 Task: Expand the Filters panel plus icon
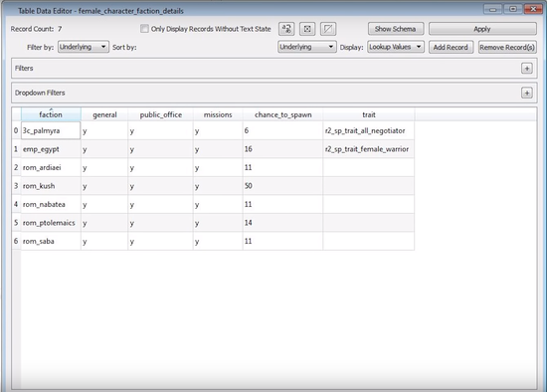point(527,68)
